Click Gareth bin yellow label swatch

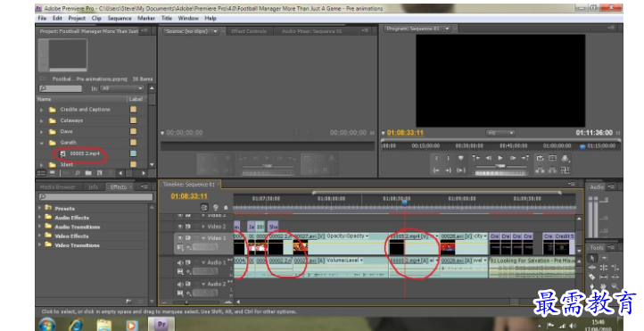[x=133, y=143]
